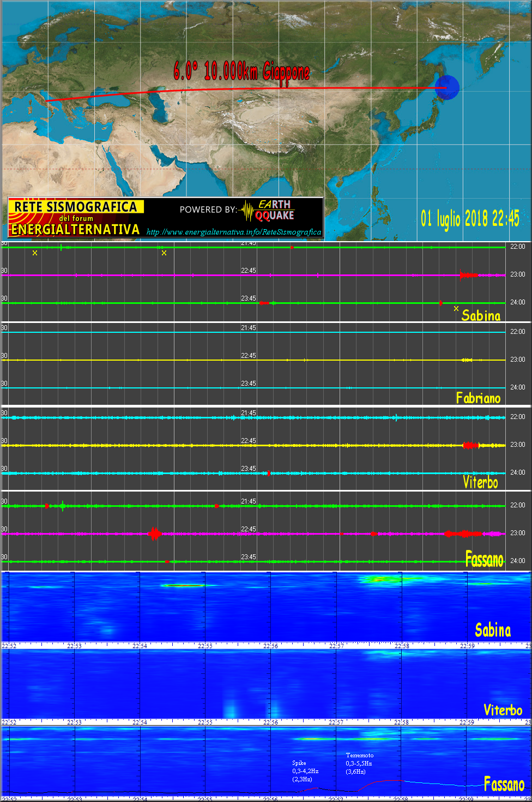Open the energialternativa.info ReteSismografica link

coord(234,232)
